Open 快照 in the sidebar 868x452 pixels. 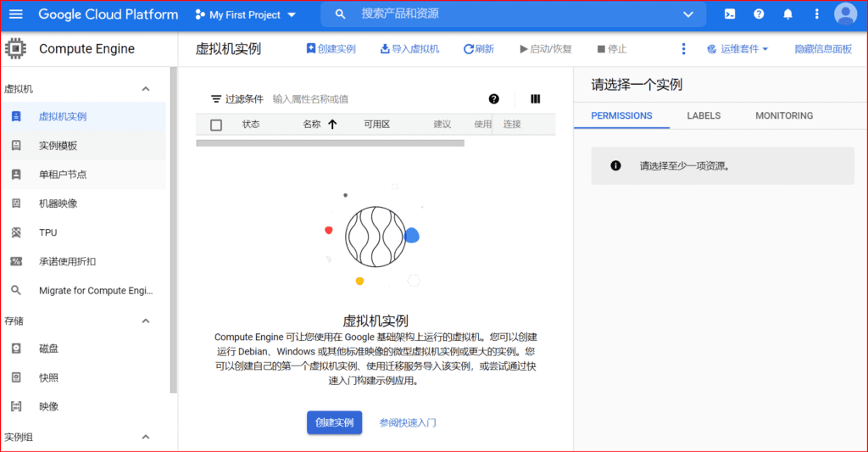83,377
